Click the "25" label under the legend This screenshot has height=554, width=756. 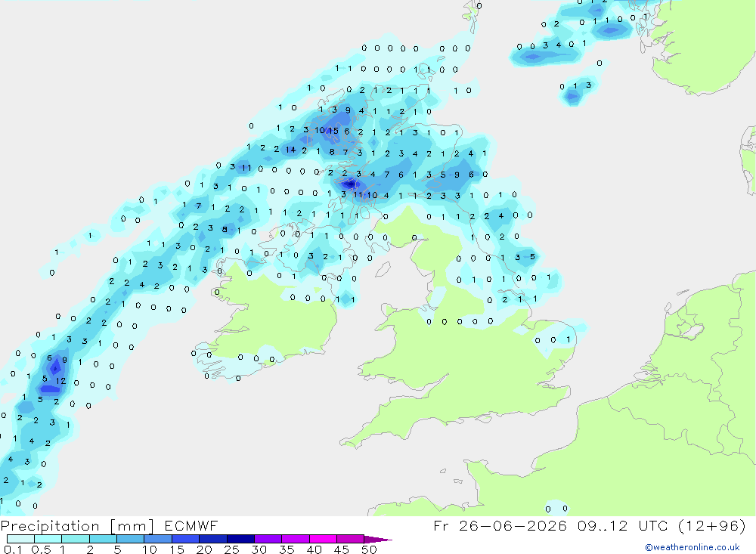click(x=231, y=549)
